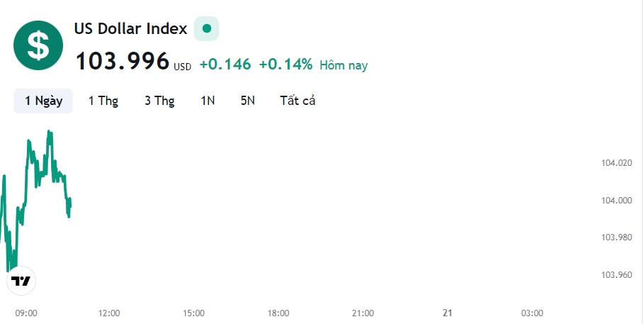Click the green market status dot
Screen dimensions: 644x324
(207, 28)
